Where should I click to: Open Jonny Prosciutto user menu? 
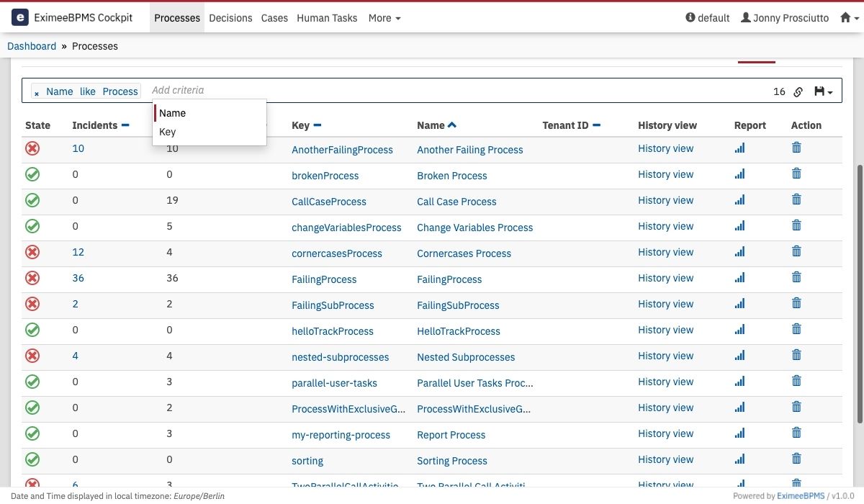coord(785,18)
